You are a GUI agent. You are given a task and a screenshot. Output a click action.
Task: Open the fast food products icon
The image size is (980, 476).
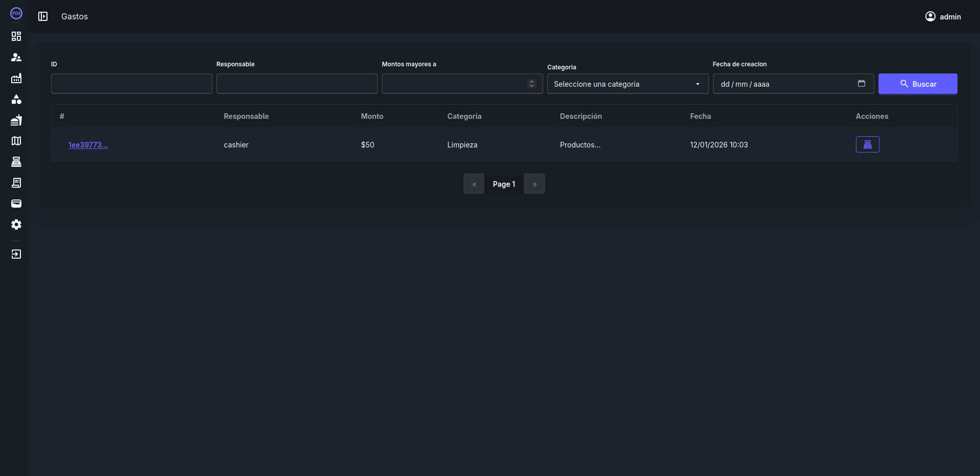(x=16, y=120)
